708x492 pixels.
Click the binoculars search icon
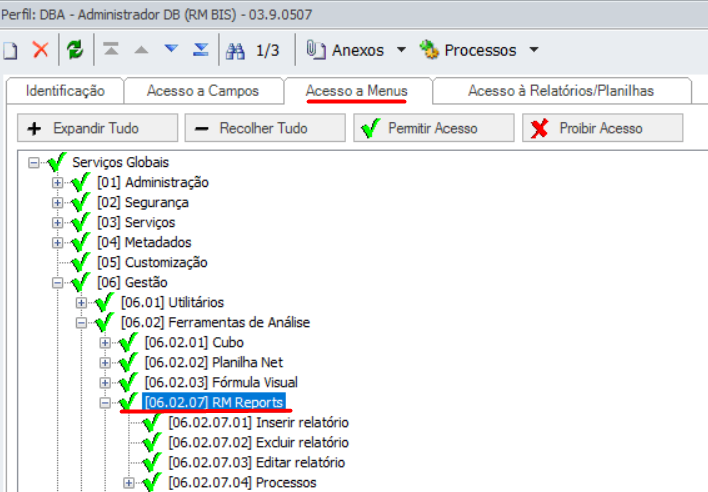coord(235,51)
